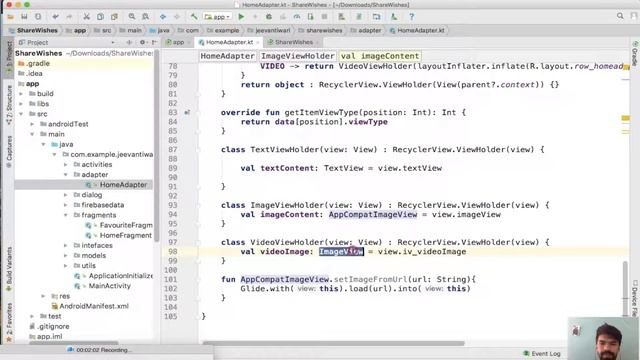Click the override gutter icon at line 83

point(187,112)
